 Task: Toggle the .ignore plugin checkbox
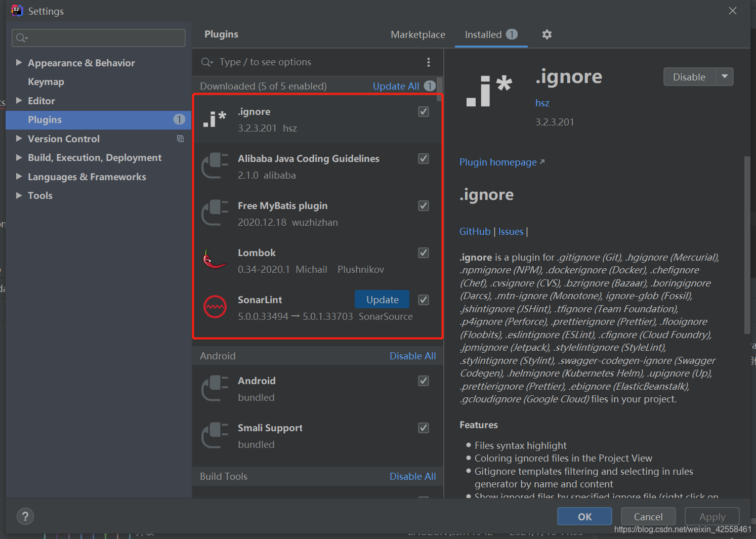pyautogui.click(x=424, y=111)
